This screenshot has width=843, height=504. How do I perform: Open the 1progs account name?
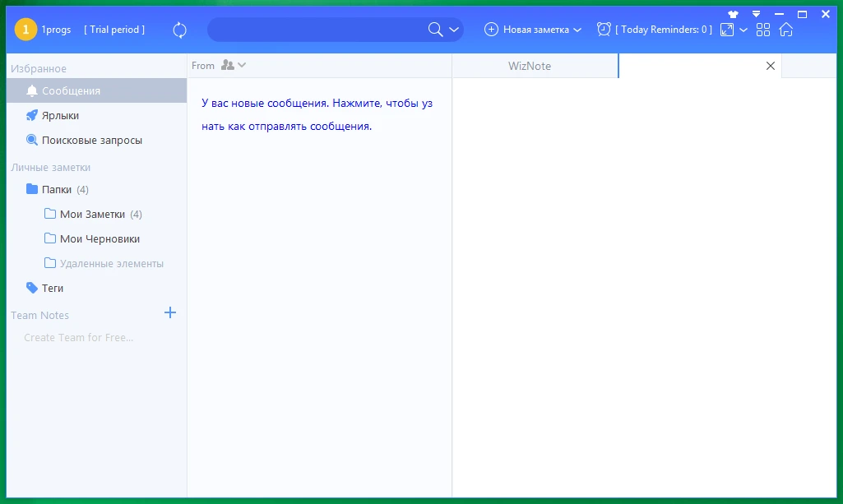[56, 30]
